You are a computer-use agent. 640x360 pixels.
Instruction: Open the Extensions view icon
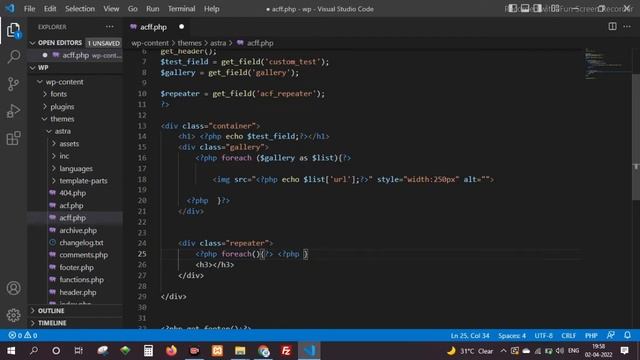coord(13,138)
